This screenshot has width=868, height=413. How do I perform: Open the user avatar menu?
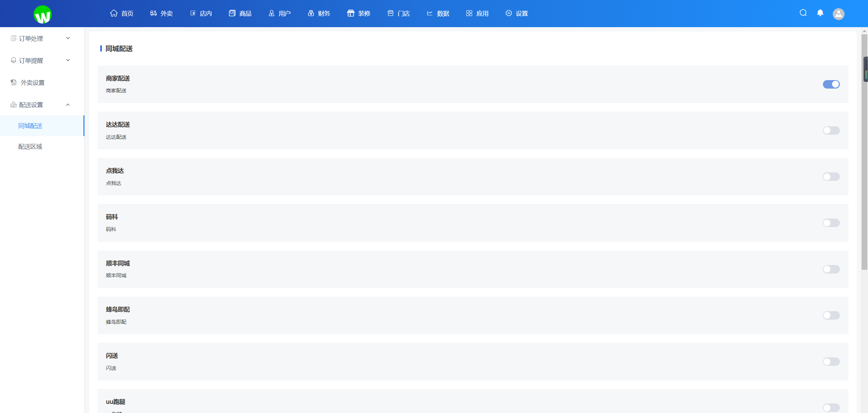[839, 14]
